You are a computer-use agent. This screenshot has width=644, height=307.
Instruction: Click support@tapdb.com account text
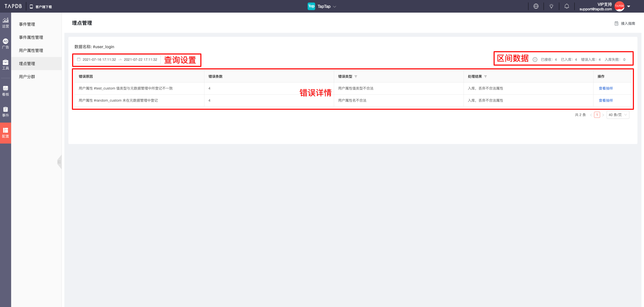(x=596, y=9)
